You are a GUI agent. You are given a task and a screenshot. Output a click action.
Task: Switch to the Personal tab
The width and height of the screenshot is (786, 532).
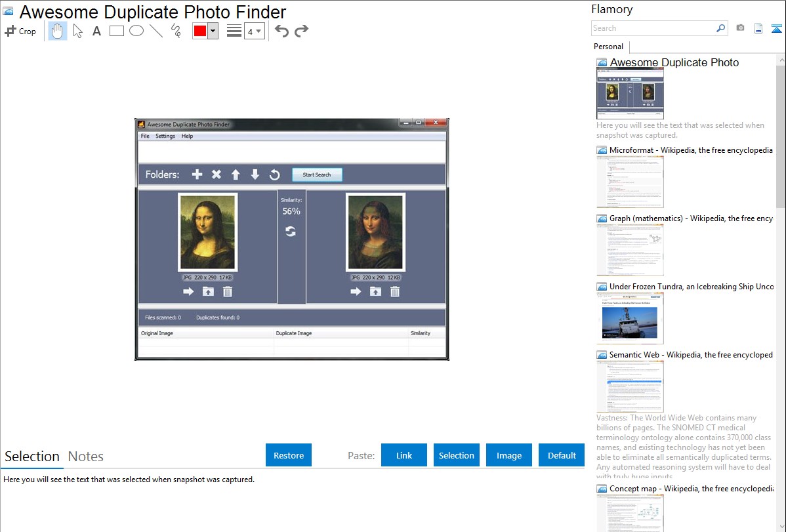(609, 47)
